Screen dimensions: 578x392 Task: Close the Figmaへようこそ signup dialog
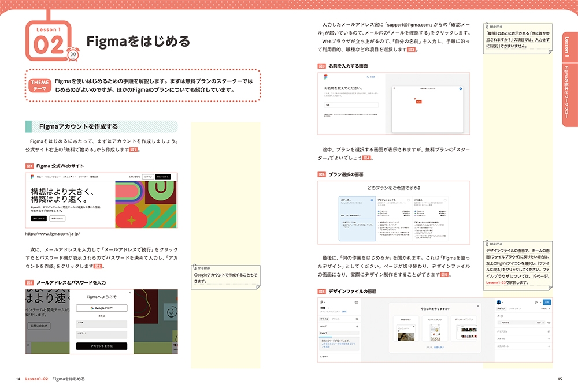(x=130, y=293)
